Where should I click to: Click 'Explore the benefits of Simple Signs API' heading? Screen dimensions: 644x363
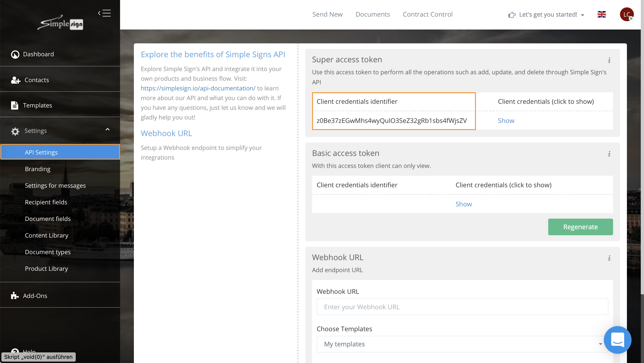pos(213,54)
